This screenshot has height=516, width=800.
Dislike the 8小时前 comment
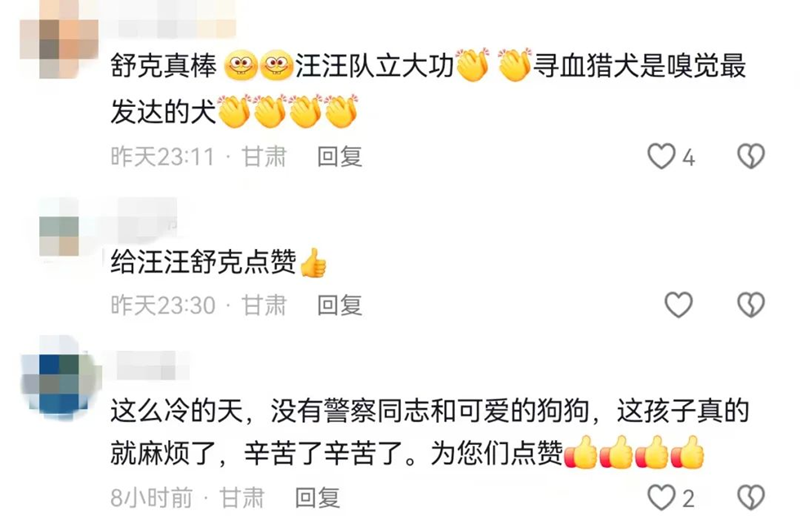751,498
